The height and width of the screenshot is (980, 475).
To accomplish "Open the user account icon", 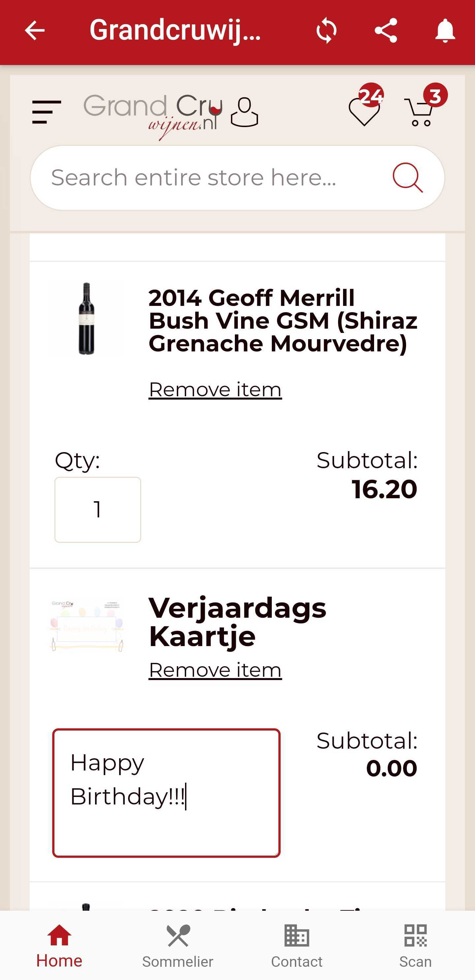I will [244, 112].
